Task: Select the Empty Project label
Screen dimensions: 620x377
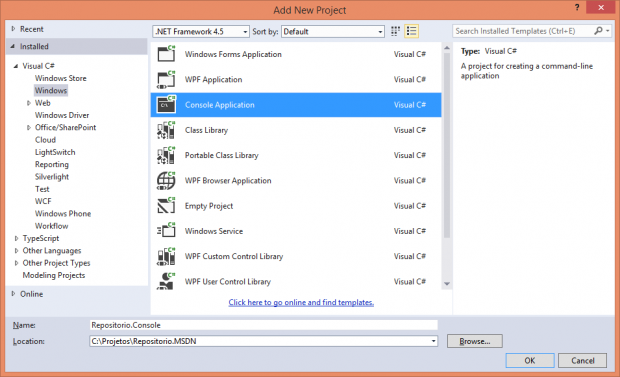Action: click(x=209, y=206)
